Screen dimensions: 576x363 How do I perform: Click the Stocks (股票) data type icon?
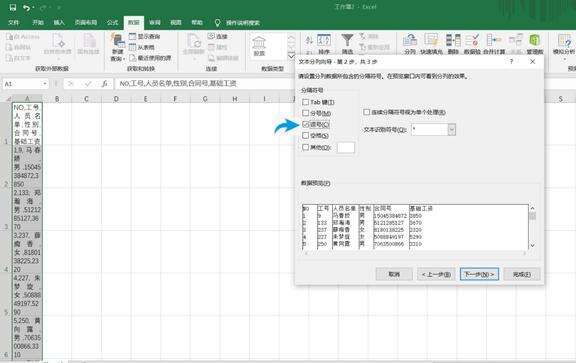(x=259, y=46)
